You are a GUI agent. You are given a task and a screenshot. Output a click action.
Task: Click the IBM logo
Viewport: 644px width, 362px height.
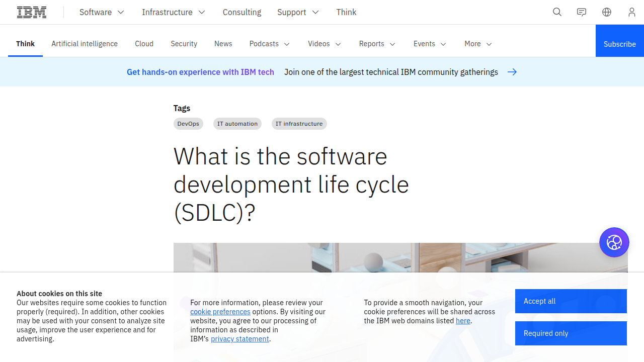click(32, 12)
